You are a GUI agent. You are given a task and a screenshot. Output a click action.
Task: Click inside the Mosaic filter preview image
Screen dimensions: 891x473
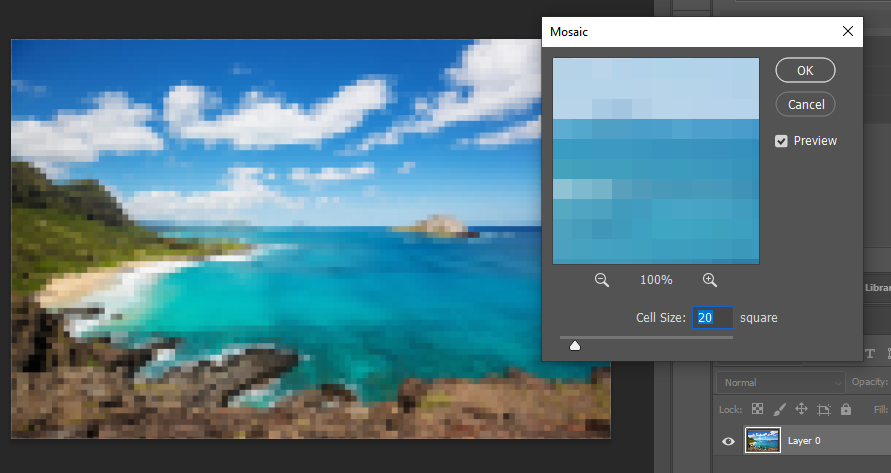click(x=656, y=160)
